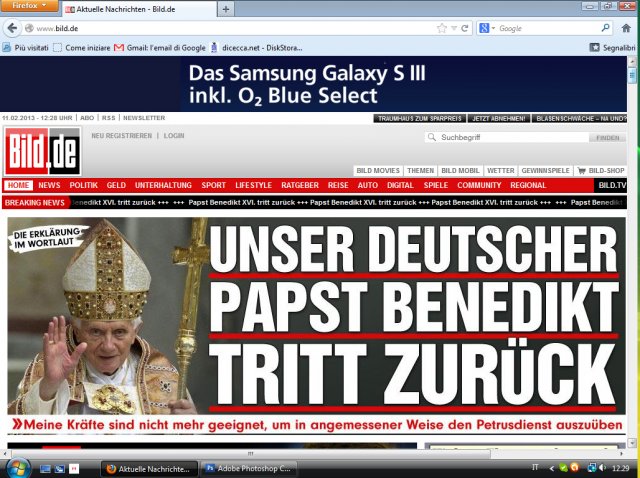640x478 pixels.
Task: Click the www.bild.de address bar
Action: pyautogui.click(x=229, y=28)
